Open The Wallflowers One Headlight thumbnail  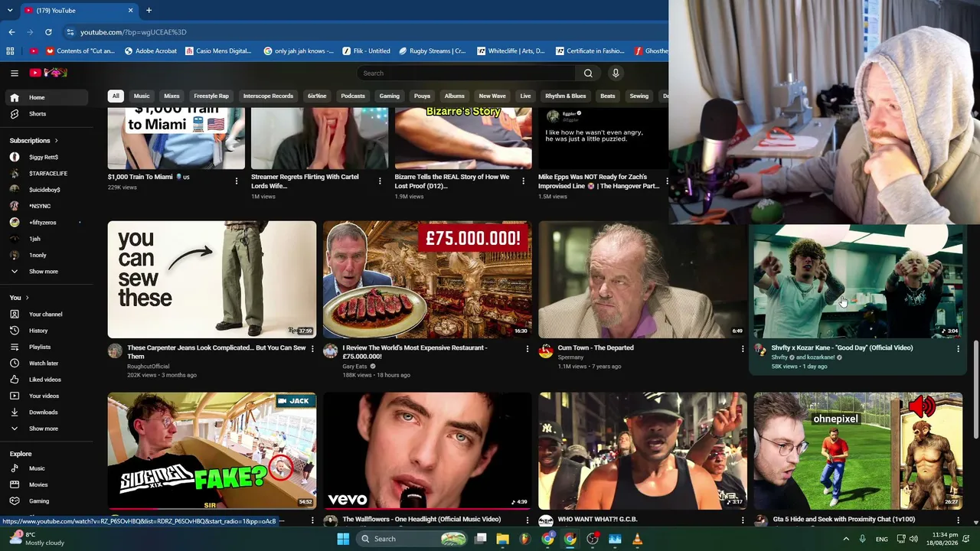[x=427, y=451]
